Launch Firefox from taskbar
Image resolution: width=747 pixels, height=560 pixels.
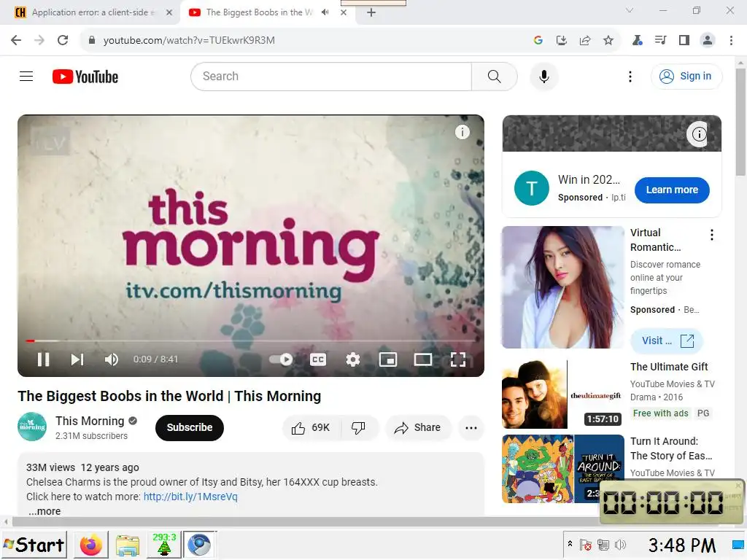(x=90, y=545)
